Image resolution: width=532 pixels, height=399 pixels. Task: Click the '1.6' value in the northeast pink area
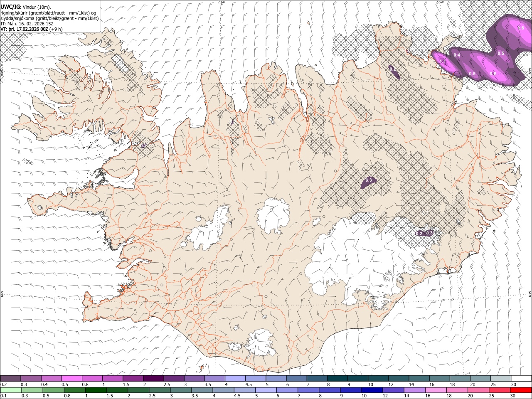point(521,28)
